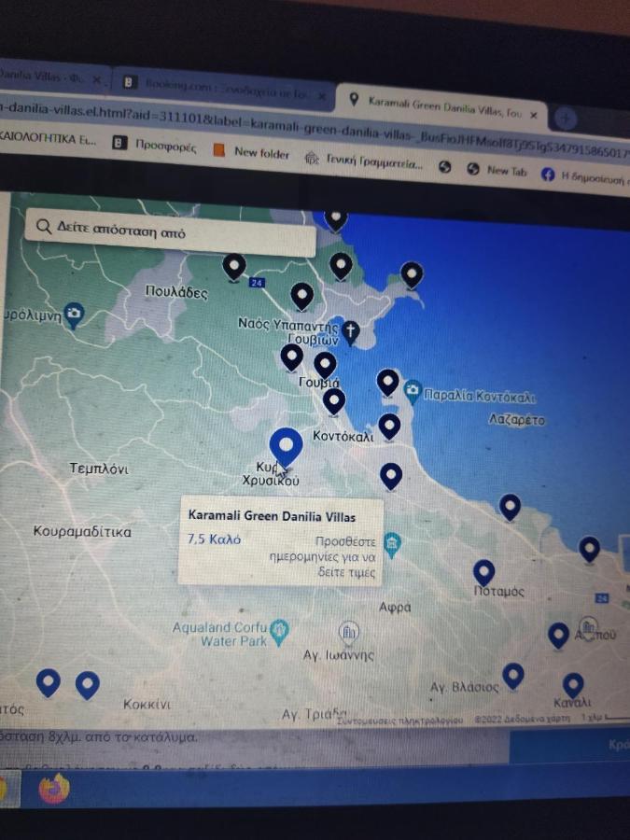
Task: Close the Booking.com browser tab
Action: point(321,96)
